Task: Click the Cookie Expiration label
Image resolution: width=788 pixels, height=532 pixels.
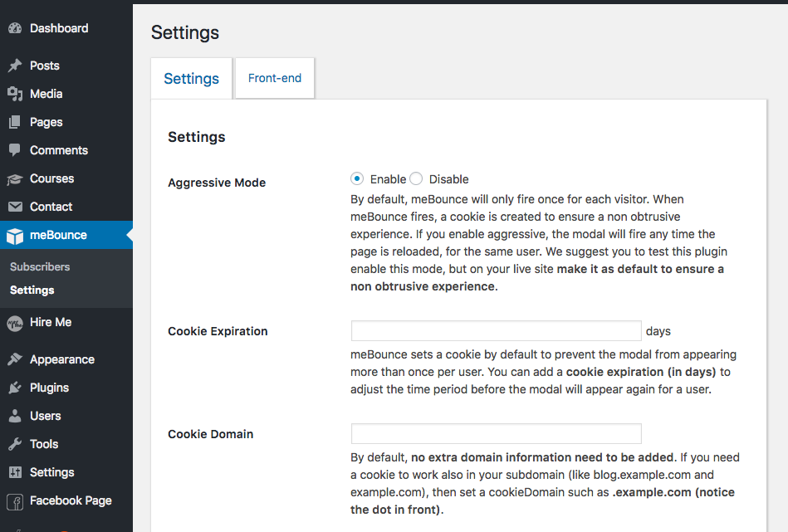Action: (218, 331)
